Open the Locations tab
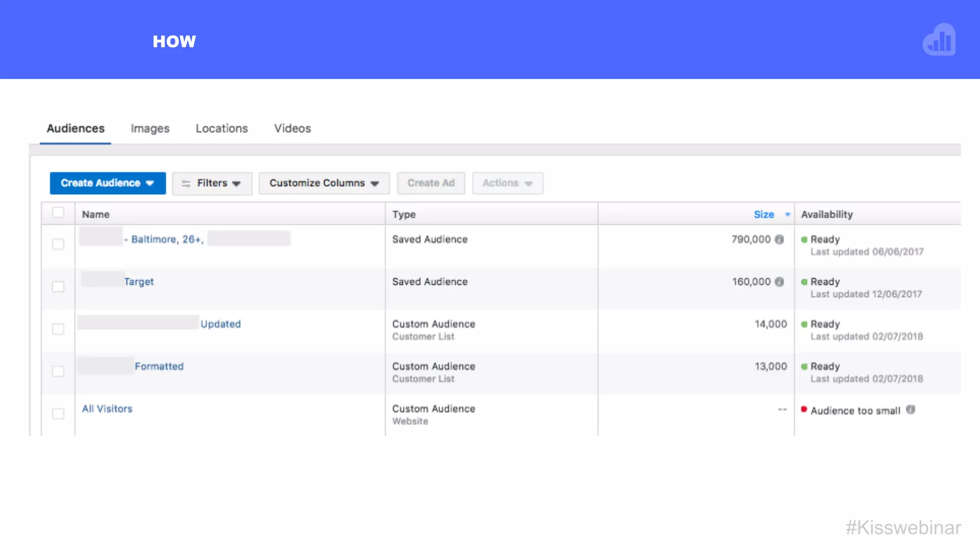Screen dimensions: 980x551 tap(222, 129)
